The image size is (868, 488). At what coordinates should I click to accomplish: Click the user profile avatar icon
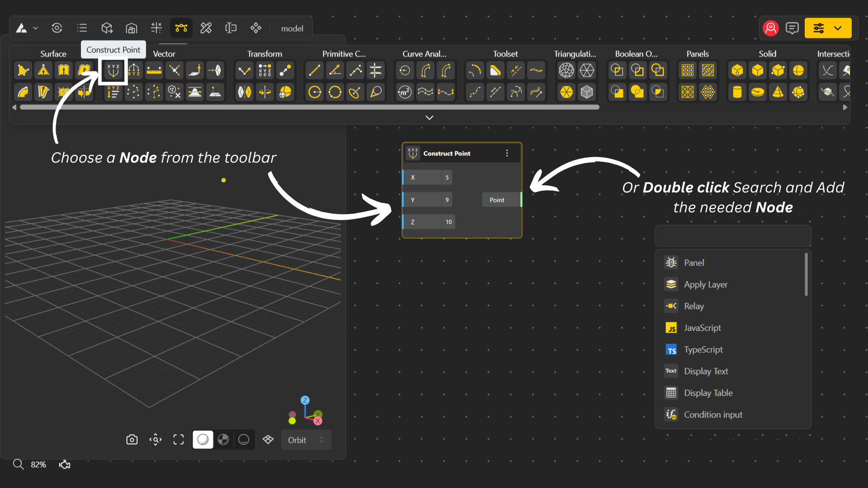click(770, 28)
